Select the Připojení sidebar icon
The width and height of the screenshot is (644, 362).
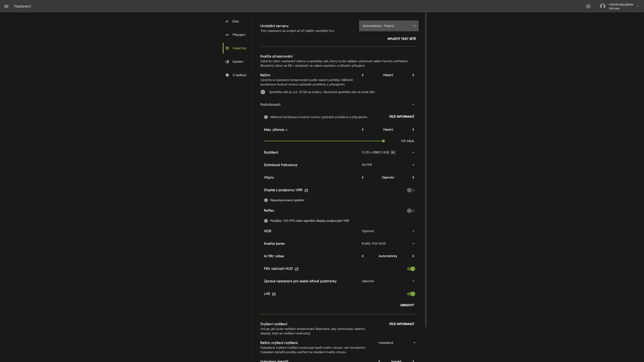(x=227, y=35)
